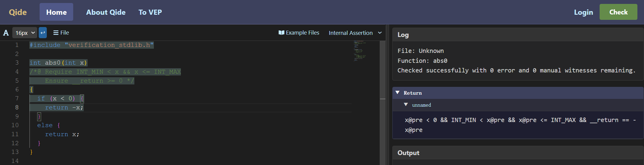
Task: Collapse the Return section triangle
Action: (397, 93)
